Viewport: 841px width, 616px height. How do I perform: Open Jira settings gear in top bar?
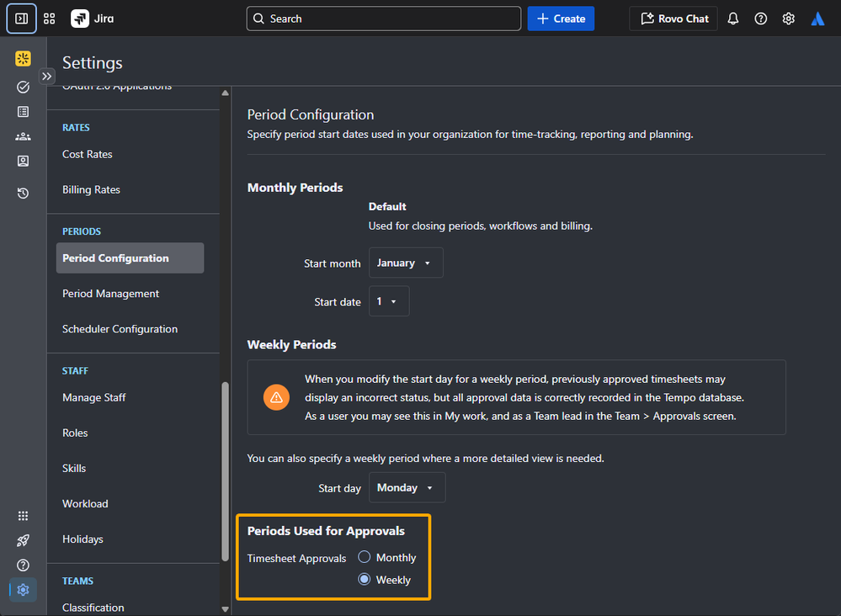789,19
